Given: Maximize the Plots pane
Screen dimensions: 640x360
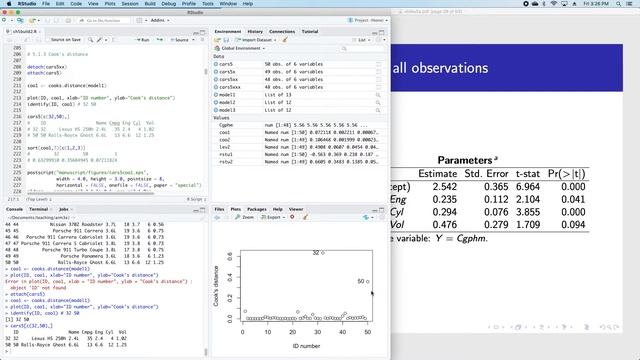Looking at the screenshot, I should 382,210.
